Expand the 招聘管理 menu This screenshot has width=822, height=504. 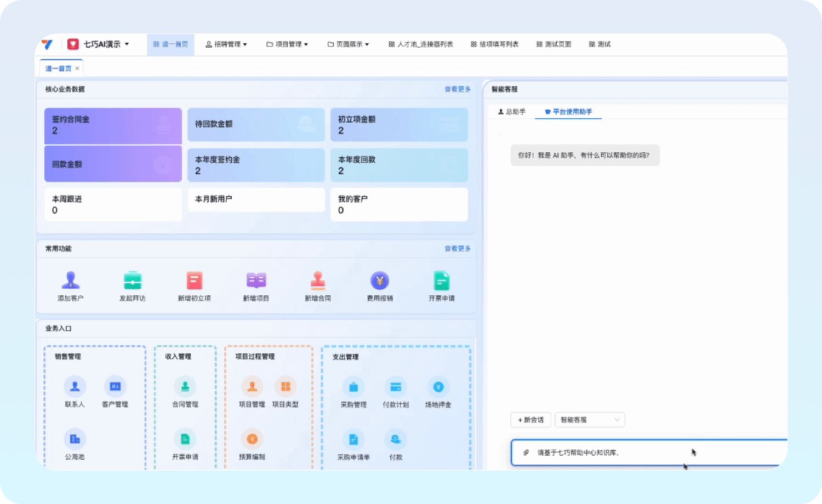[226, 44]
